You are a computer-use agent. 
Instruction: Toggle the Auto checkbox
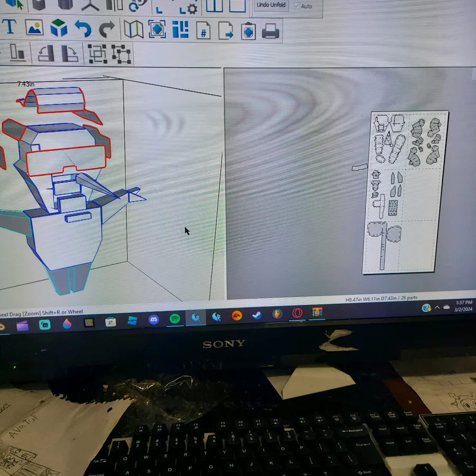click(x=296, y=6)
